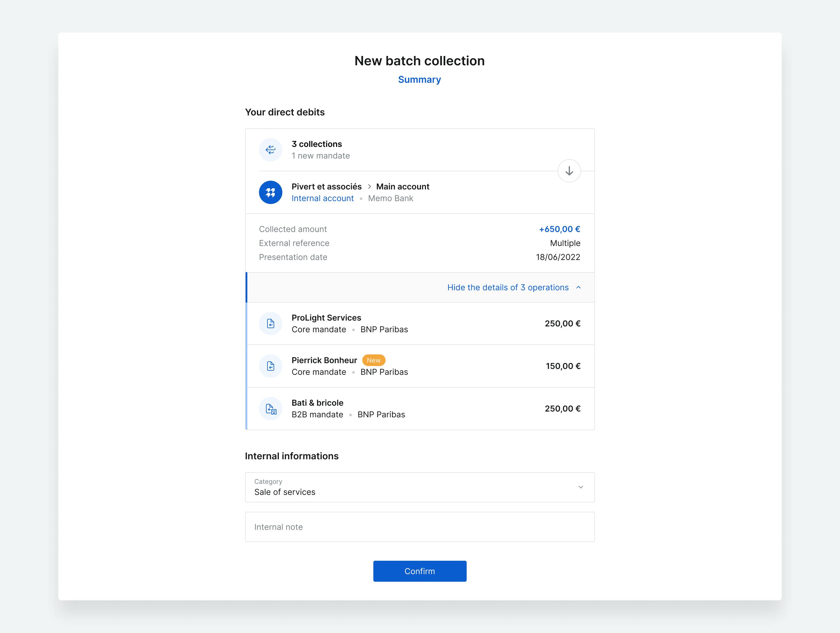This screenshot has width=840, height=633.
Task: Confirm the batch collection
Action: [x=420, y=571]
